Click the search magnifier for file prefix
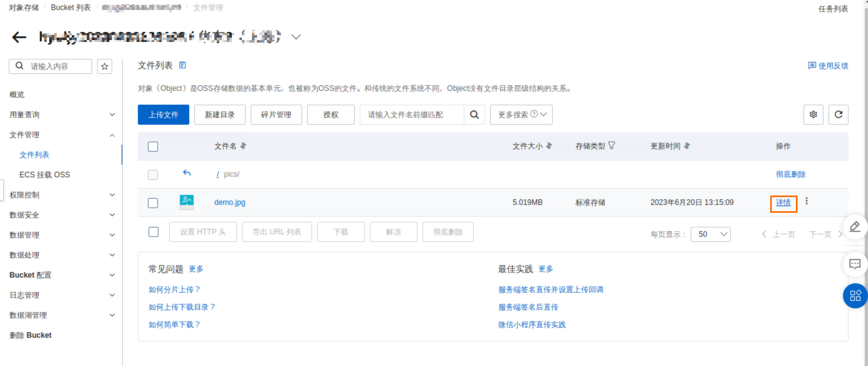This screenshot has width=868, height=366. coord(474,115)
